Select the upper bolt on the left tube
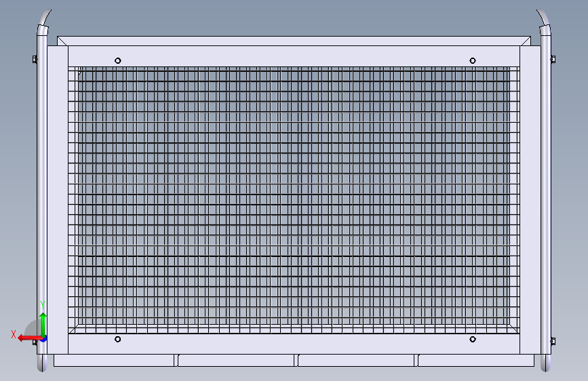The width and height of the screenshot is (588, 381). pos(35,59)
